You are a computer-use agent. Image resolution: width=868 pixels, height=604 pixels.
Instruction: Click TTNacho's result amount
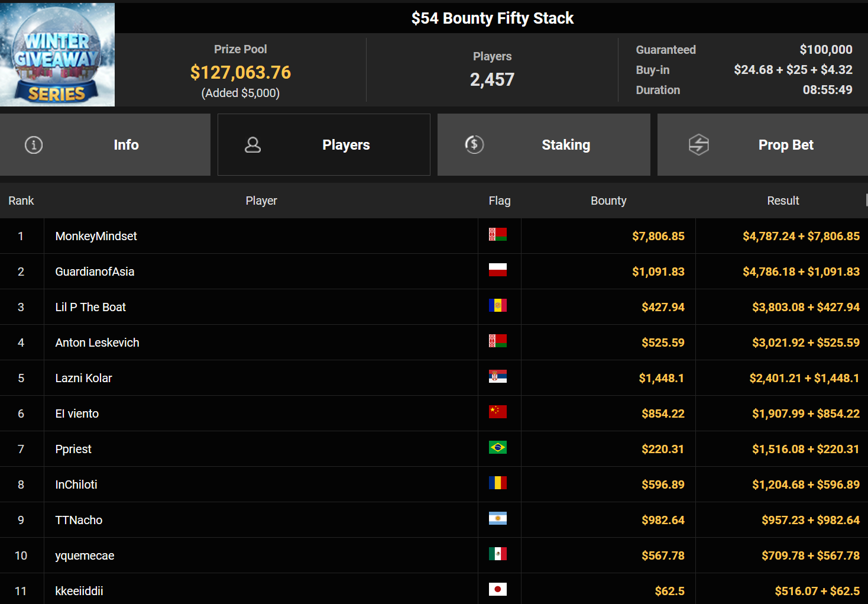[x=810, y=520]
